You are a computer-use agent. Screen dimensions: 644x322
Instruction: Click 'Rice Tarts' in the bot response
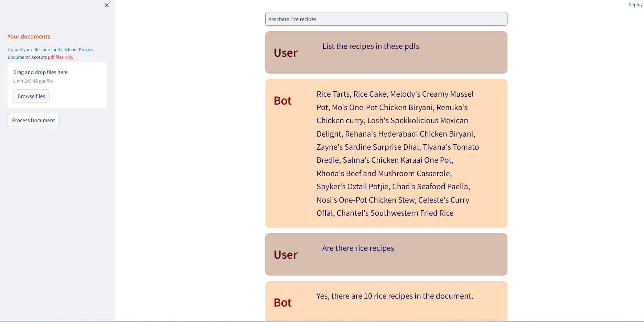point(333,94)
